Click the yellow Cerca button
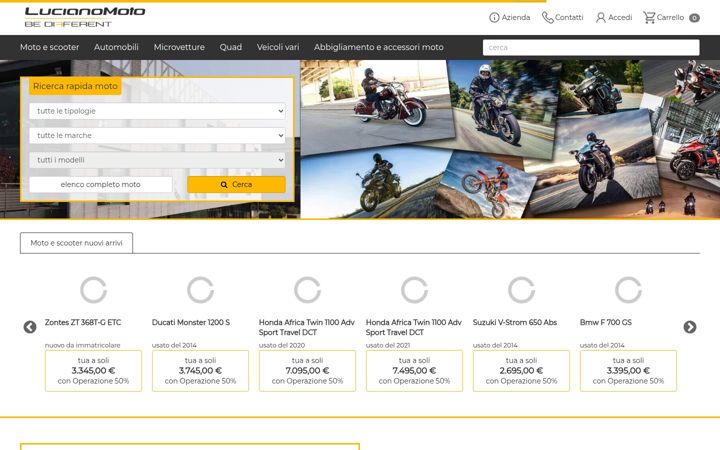 click(x=236, y=185)
